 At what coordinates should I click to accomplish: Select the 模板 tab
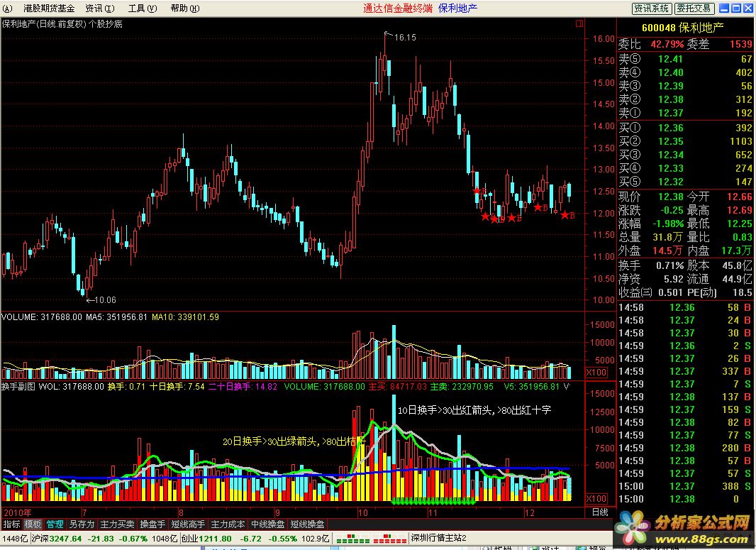(33, 524)
